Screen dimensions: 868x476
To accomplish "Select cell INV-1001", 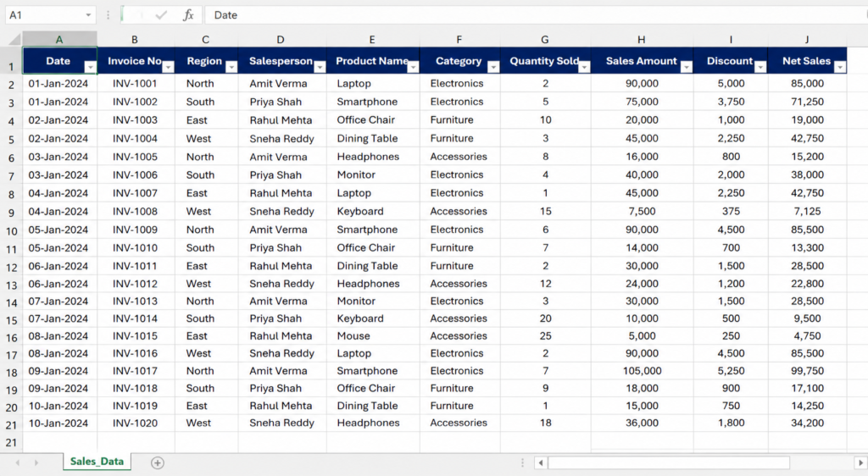I will [x=136, y=84].
